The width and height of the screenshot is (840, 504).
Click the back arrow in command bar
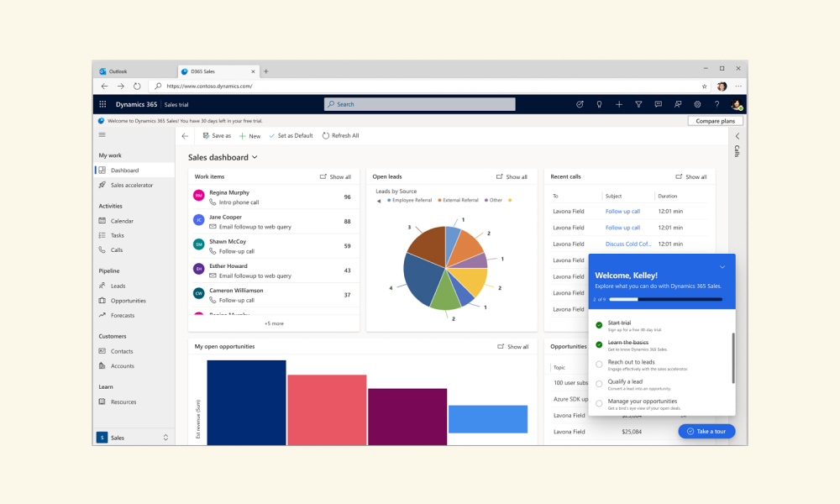185,136
